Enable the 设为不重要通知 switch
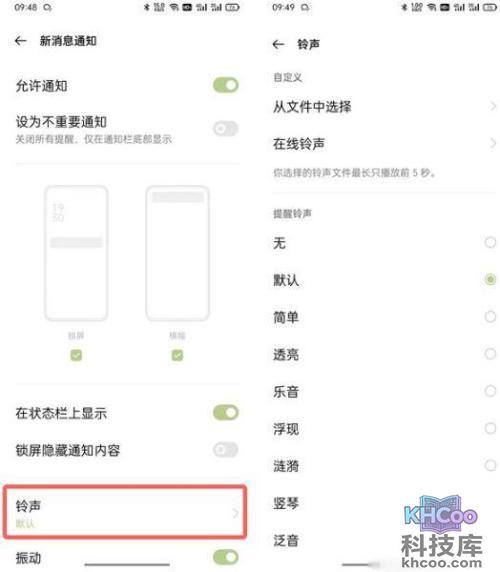 tap(226, 128)
